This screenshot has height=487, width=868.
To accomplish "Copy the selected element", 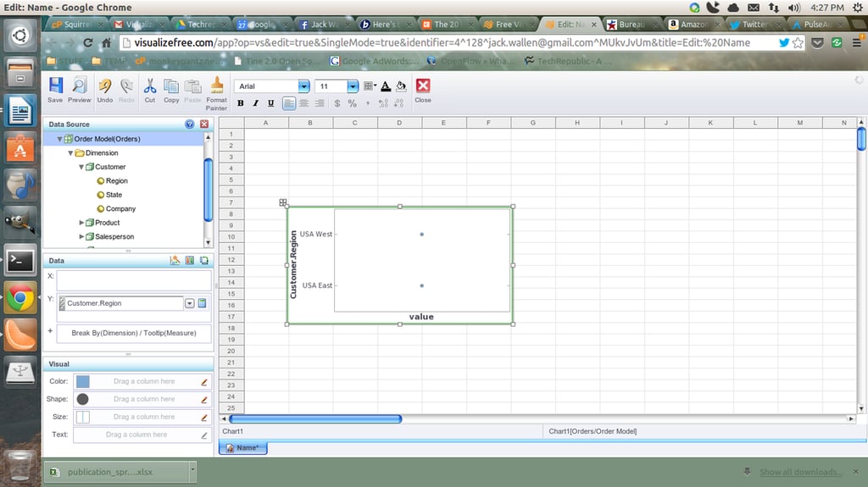I will click(x=171, y=90).
